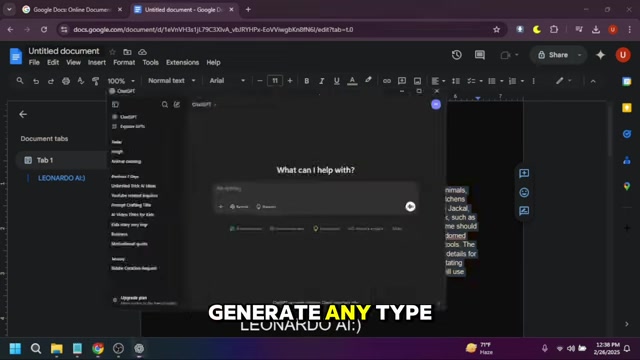Click the insert link icon
The width and height of the screenshot is (640, 360).
point(387,81)
